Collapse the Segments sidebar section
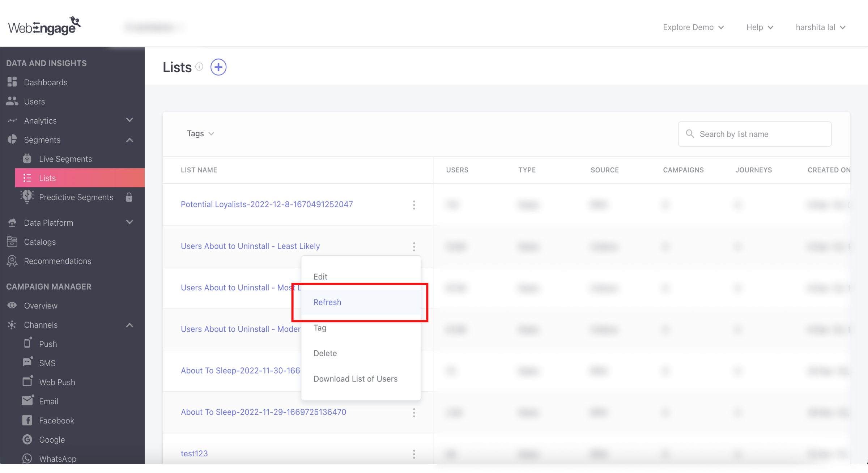This screenshot has width=868, height=473. 129,140
